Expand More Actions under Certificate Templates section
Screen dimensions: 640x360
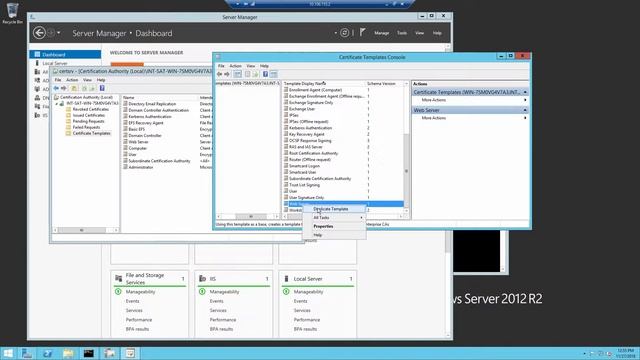click(x=471, y=100)
